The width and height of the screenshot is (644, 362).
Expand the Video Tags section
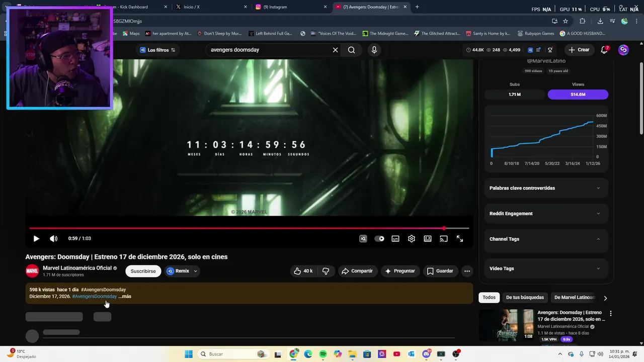pyautogui.click(x=546, y=268)
